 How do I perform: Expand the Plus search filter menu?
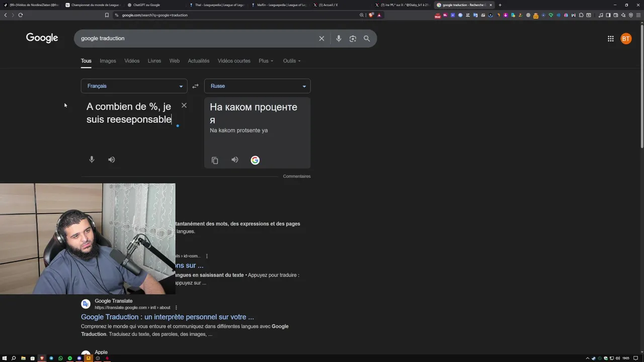[266, 61]
